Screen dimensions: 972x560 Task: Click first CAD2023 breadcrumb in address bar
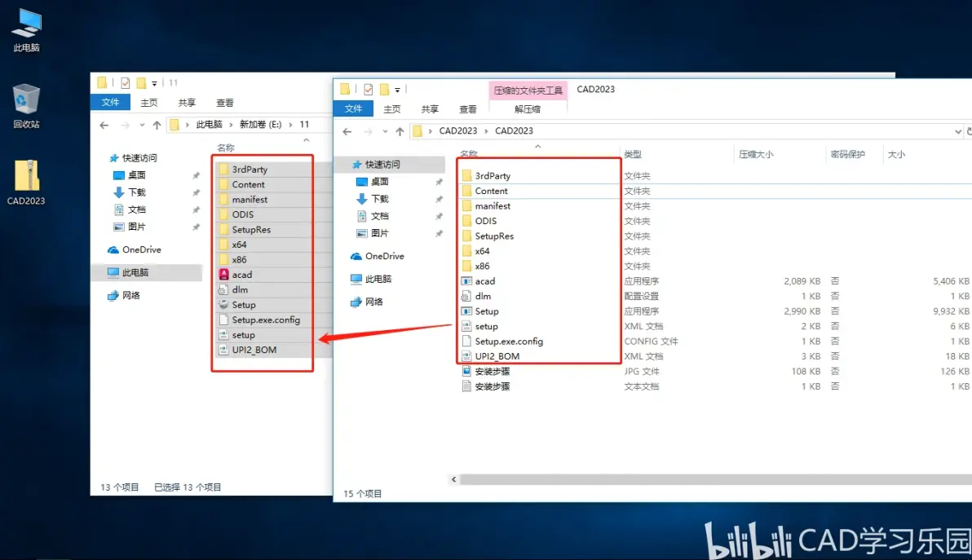tap(458, 131)
